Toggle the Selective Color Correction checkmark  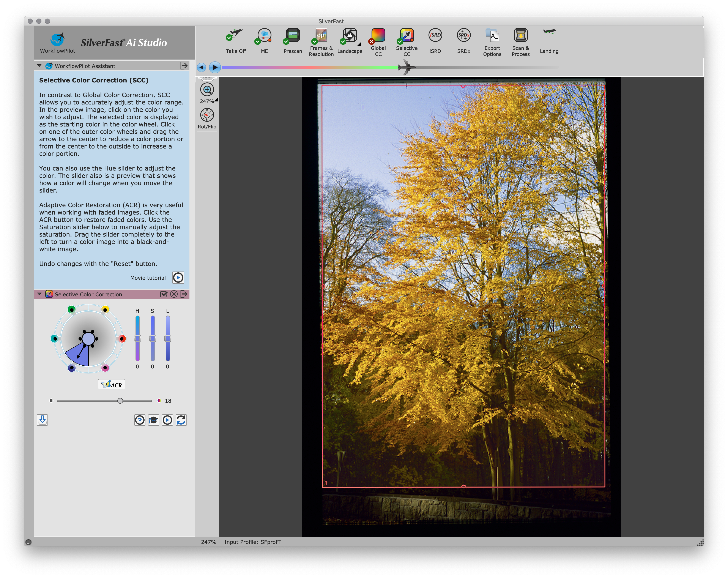(164, 294)
